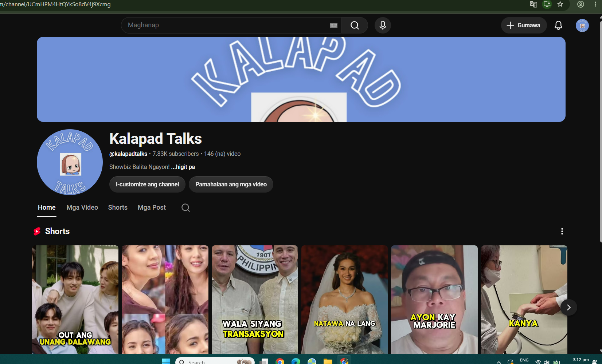Screen dimensions: 602x364
Task: Open the untitled collage of women short
Action: pos(165,300)
